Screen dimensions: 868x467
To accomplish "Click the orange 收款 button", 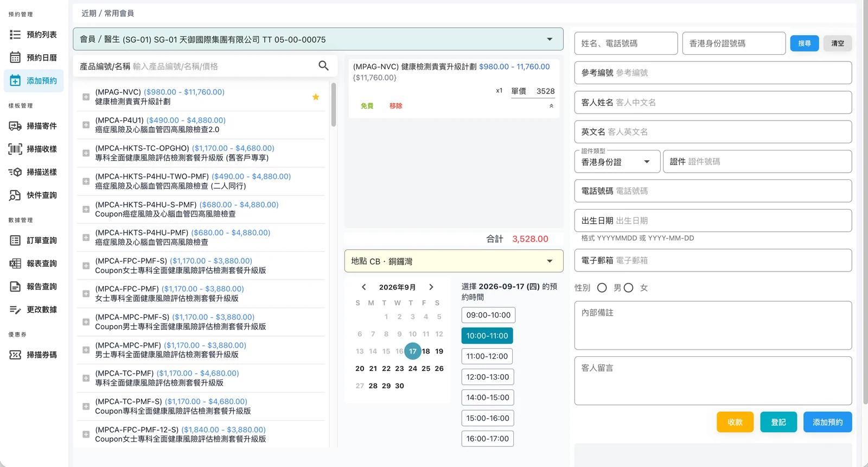I will coord(735,422).
